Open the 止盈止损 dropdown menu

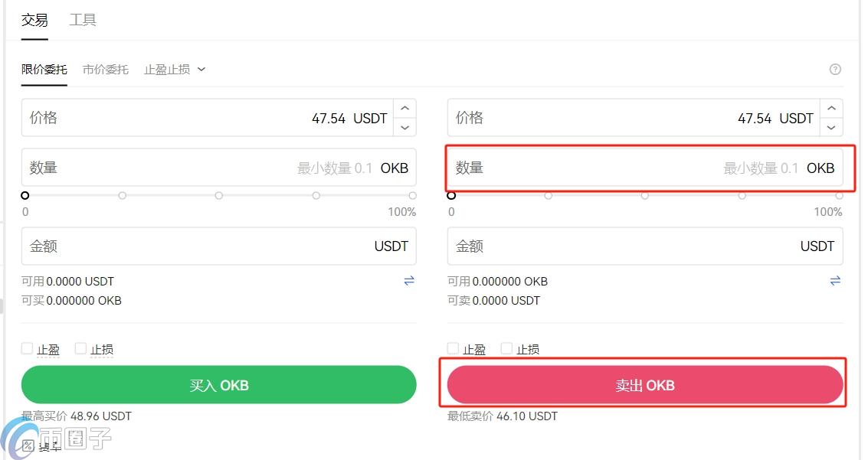click(x=175, y=69)
